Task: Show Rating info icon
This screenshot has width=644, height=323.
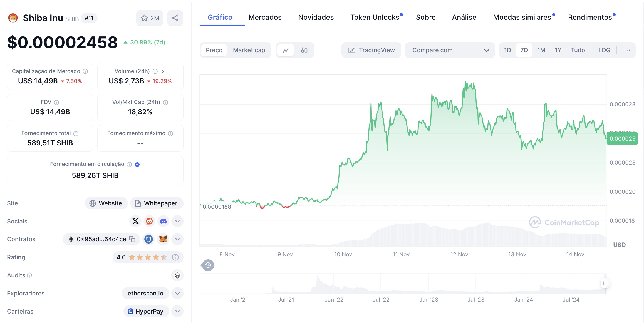Action: click(x=175, y=257)
